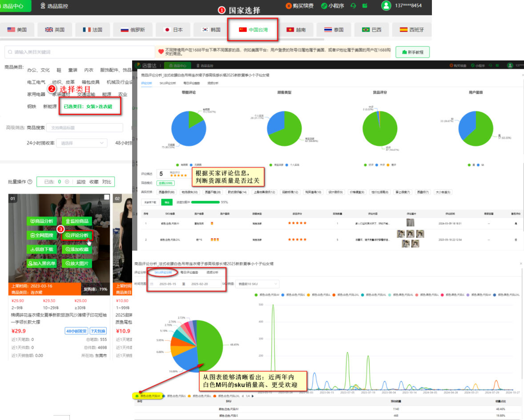Select the 英国 country flag tab
The width and height of the screenshot is (524, 420).
point(55,30)
